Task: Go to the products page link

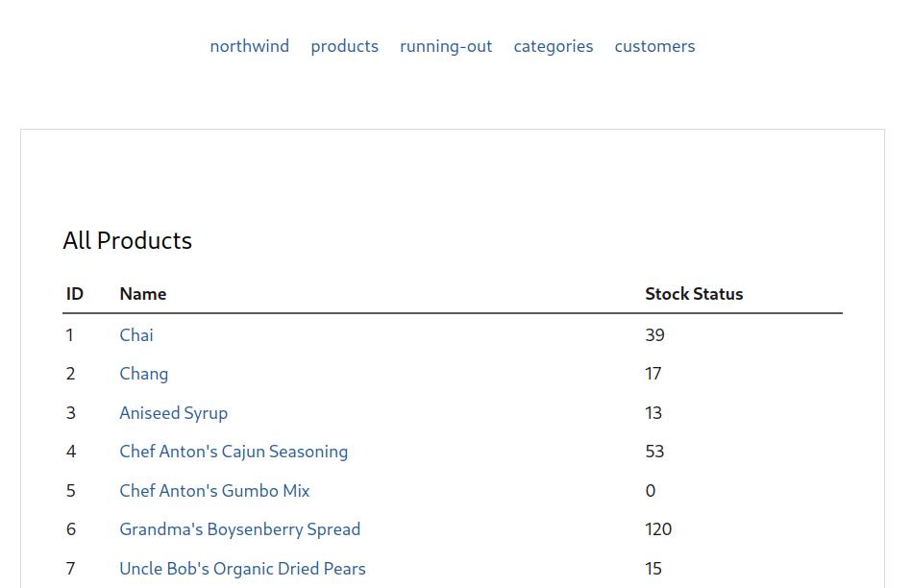Action: pyautogui.click(x=345, y=46)
